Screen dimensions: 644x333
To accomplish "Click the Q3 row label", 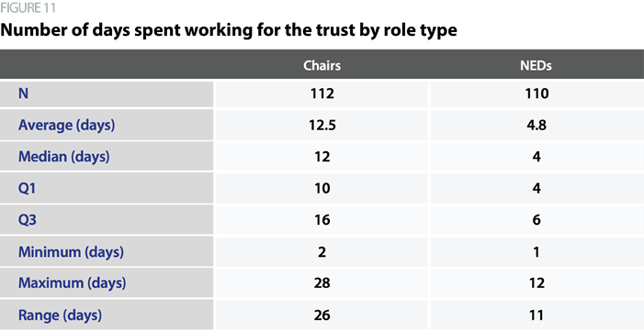I will point(28,220).
